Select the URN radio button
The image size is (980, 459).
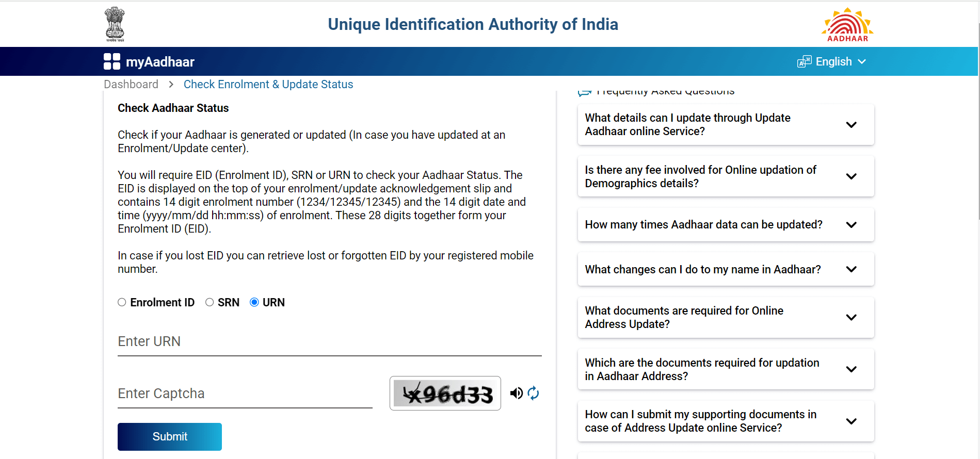253,302
